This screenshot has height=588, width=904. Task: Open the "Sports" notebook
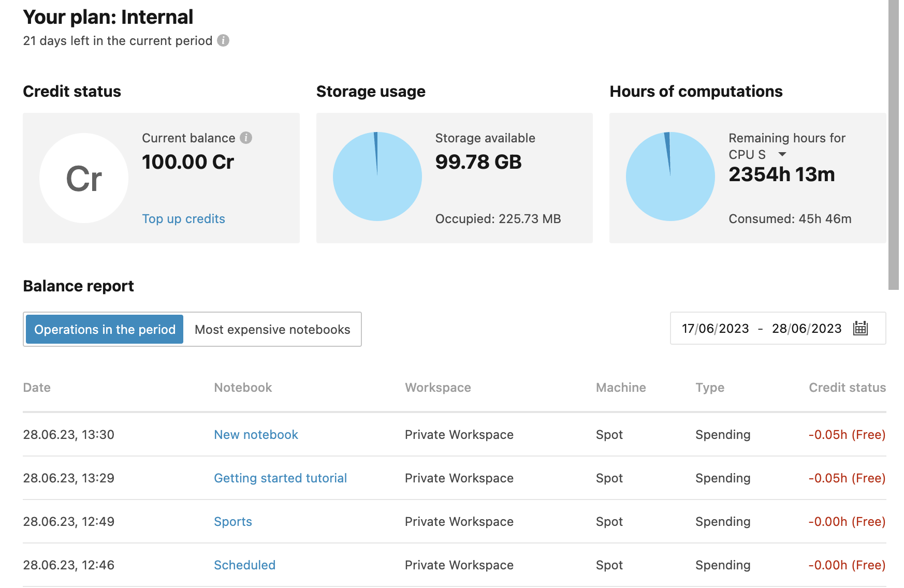(232, 522)
